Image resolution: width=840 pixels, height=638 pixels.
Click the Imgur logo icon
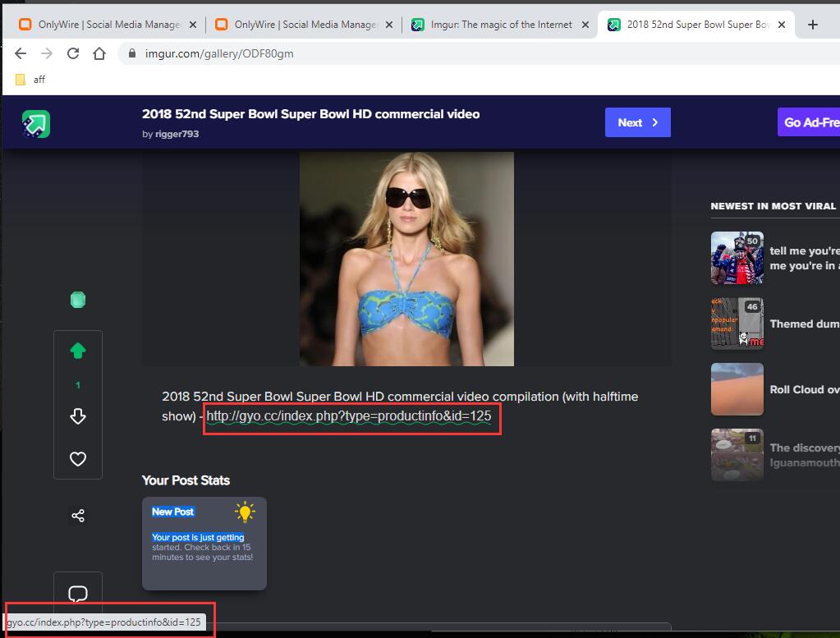(x=36, y=123)
